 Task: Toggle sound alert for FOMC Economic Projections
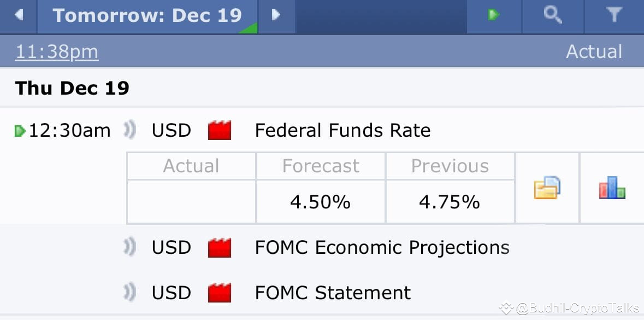point(129,248)
